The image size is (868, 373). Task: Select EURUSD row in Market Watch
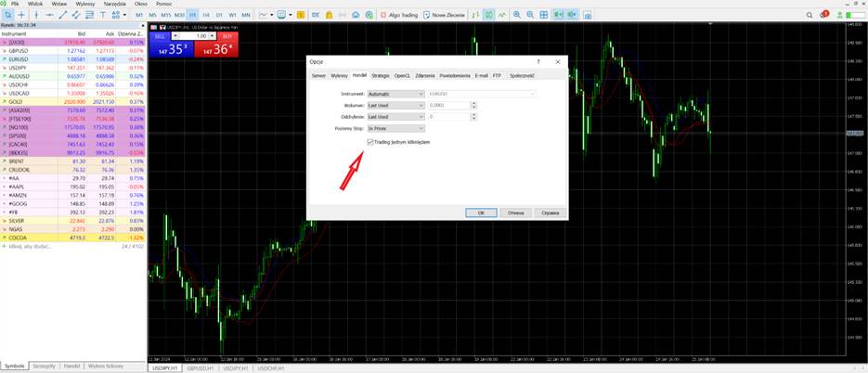point(72,58)
